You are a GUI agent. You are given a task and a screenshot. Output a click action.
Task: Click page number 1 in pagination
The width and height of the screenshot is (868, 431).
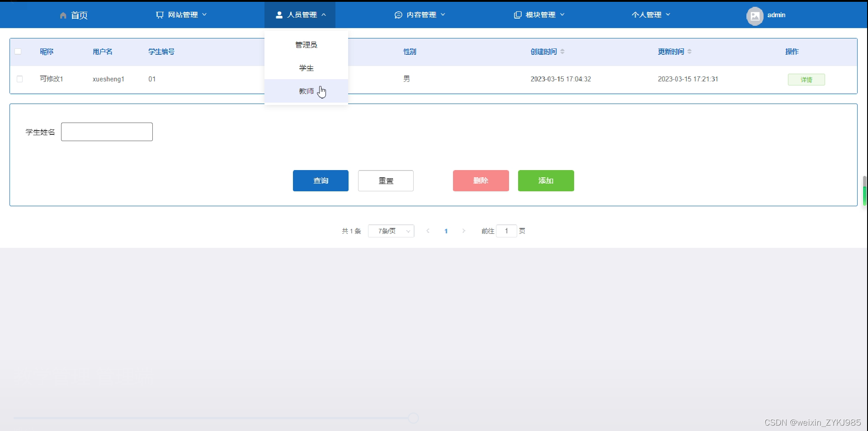click(x=446, y=231)
